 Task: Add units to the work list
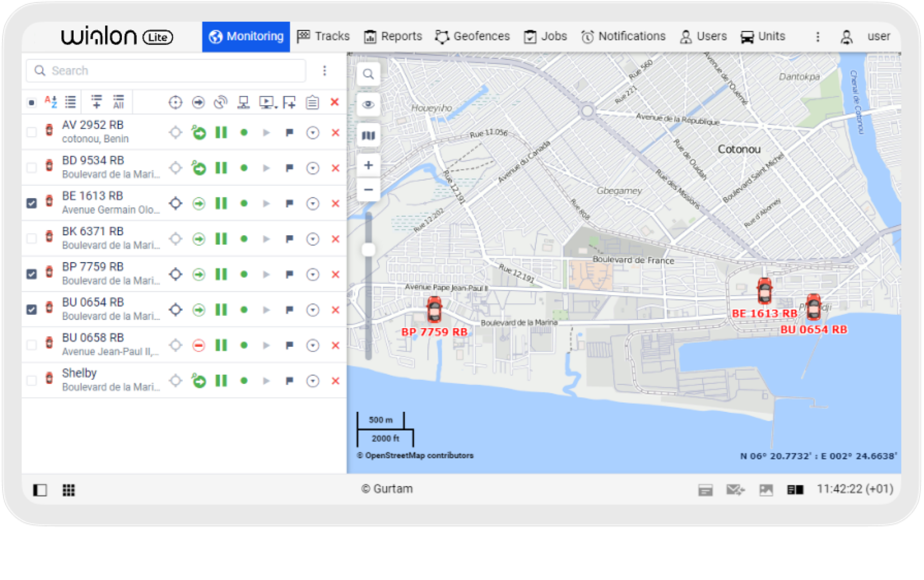(97, 102)
